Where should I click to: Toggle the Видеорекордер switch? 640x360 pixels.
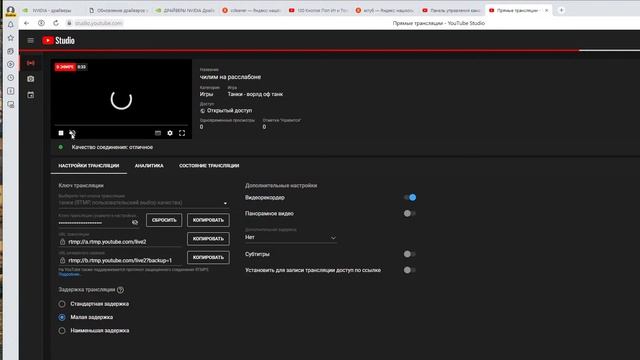(410, 198)
